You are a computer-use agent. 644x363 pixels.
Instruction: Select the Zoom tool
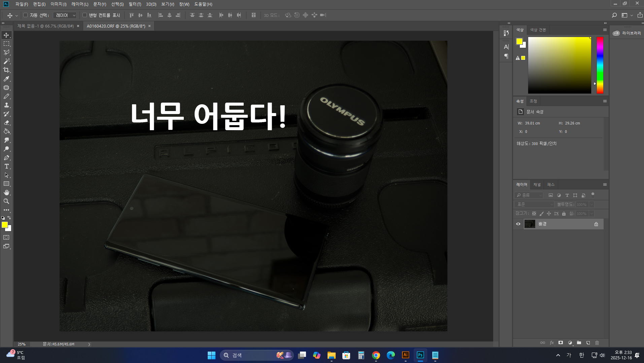coord(6,201)
